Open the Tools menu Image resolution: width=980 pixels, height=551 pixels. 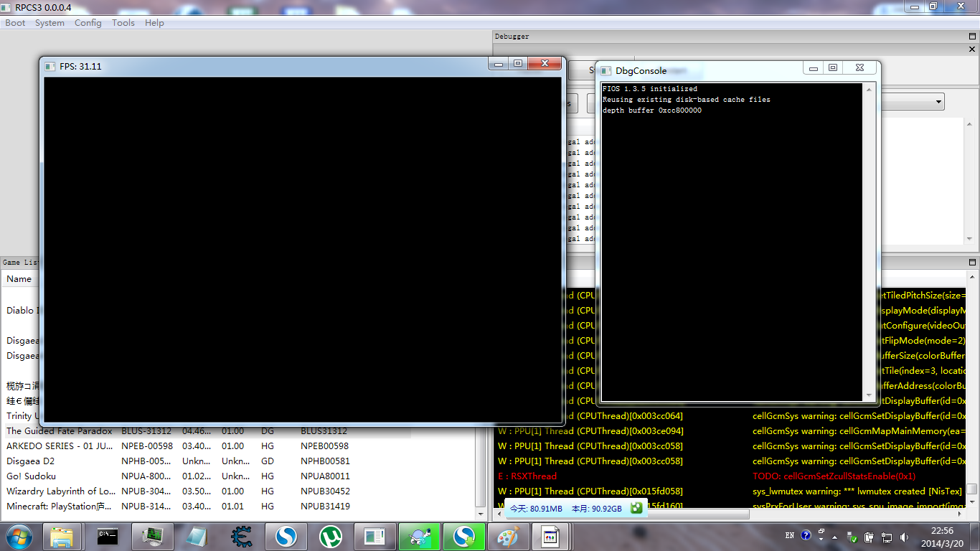pyautogui.click(x=123, y=23)
